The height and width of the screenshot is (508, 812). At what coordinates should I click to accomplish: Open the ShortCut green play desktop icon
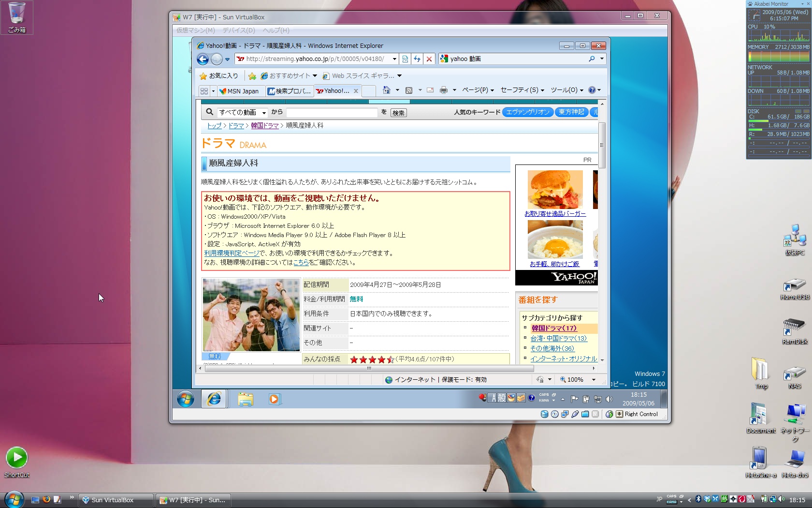pos(17,462)
